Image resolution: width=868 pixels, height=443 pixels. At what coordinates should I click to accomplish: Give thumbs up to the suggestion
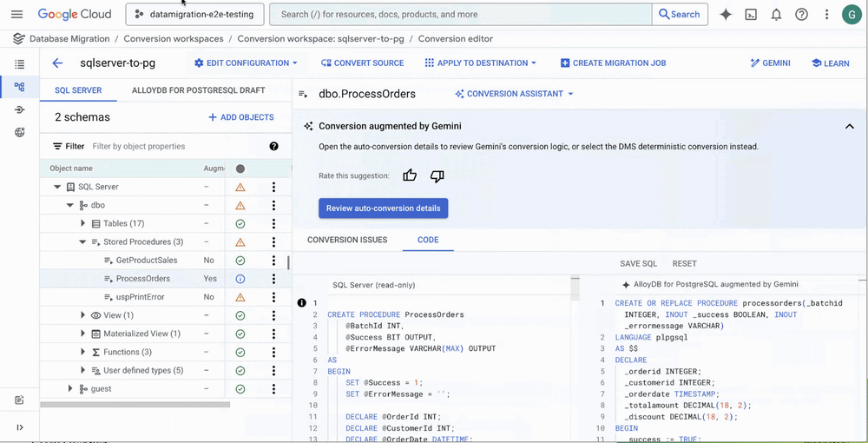click(x=410, y=176)
